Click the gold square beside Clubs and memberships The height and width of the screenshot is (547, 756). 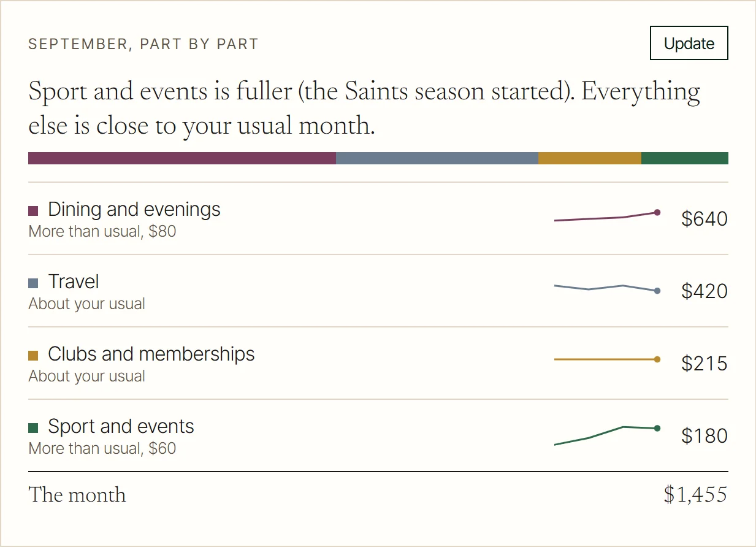tap(34, 356)
